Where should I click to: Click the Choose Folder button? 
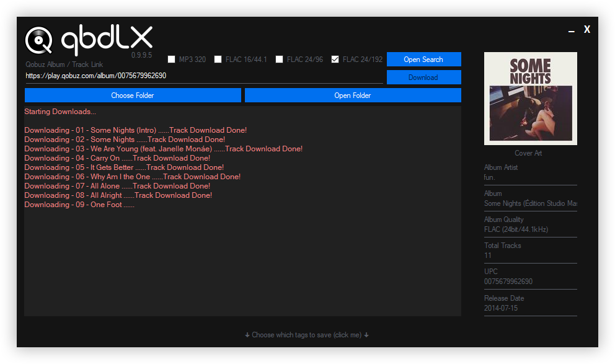pyautogui.click(x=133, y=95)
